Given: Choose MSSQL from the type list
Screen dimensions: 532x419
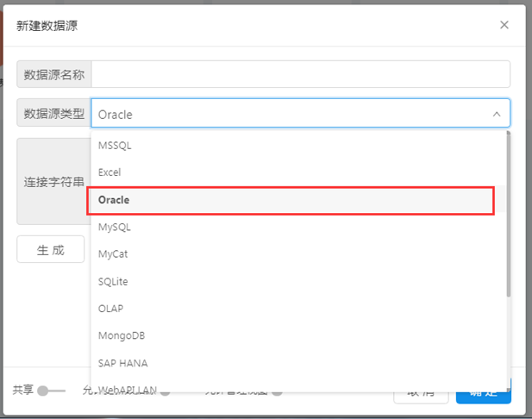Looking at the screenshot, I should pyautogui.click(x=298, y=146).
